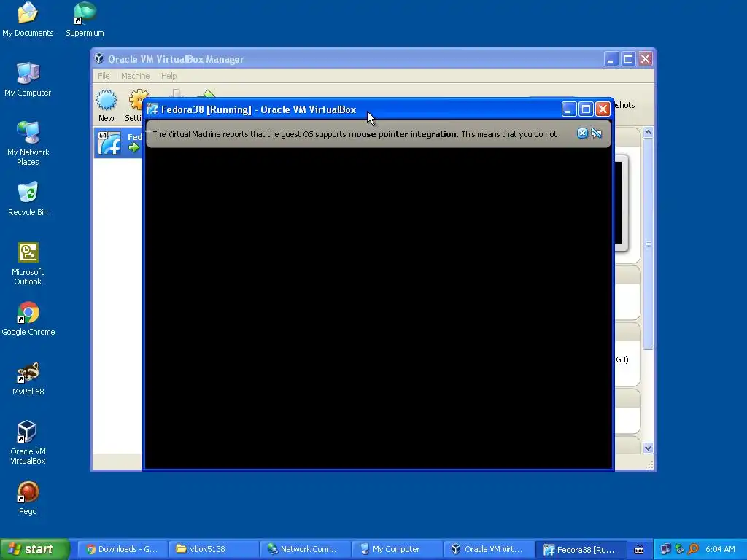Viewport: 747px width, 560px height.
Task: Open the Machine menu in VirtualBox Manager
Action: [x=135, y=76]
